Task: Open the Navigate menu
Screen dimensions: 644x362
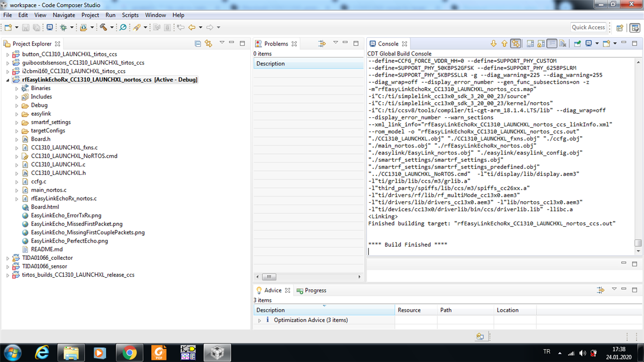Action: tap(64, 15)
